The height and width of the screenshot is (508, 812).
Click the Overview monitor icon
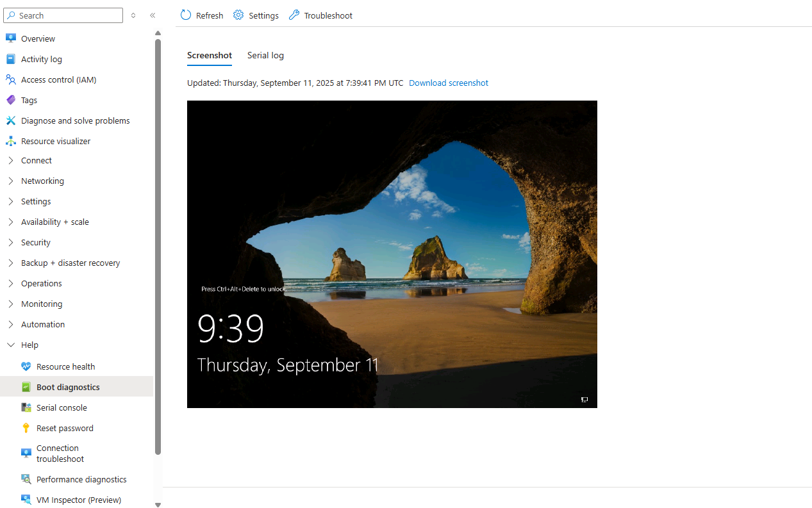11,38
